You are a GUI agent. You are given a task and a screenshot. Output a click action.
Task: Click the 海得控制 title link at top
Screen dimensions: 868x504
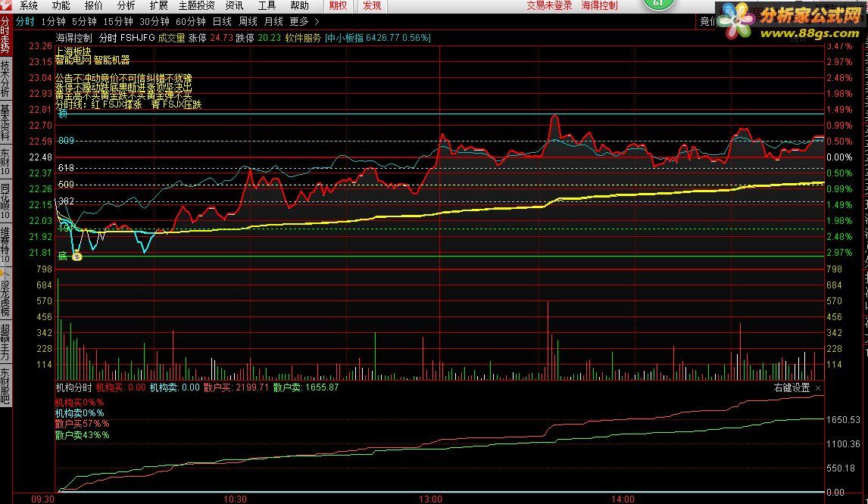click(600, 5)
